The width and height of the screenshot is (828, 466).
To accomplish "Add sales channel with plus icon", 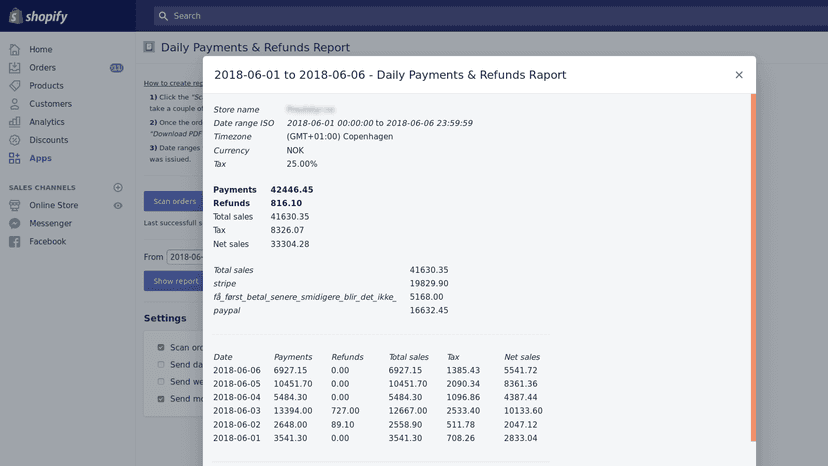I will point(118,188).
